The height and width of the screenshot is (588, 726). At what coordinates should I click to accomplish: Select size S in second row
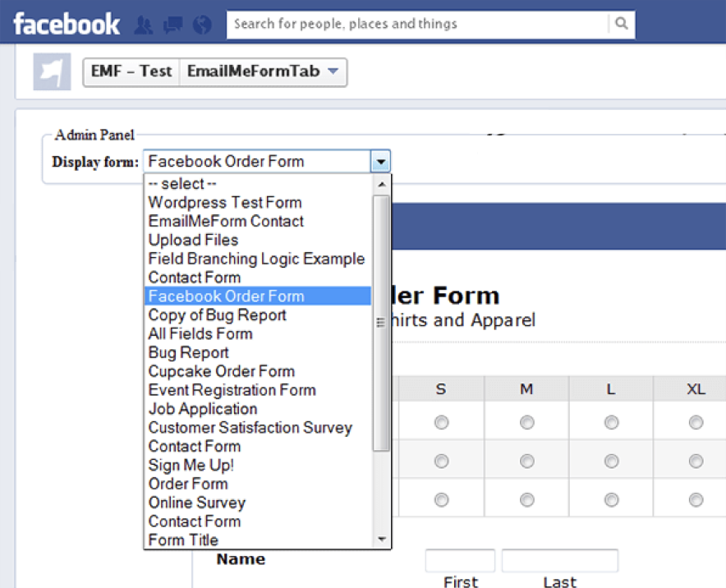[441, 462]
